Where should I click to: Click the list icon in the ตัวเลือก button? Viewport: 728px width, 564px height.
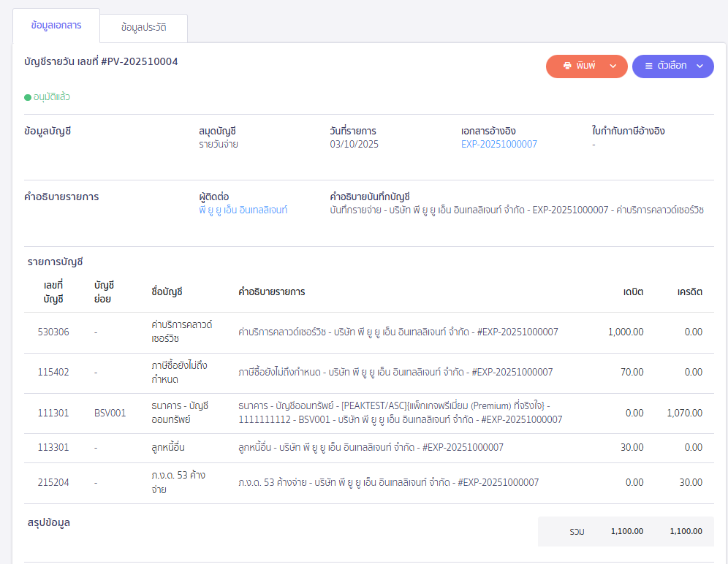(648, 66)
